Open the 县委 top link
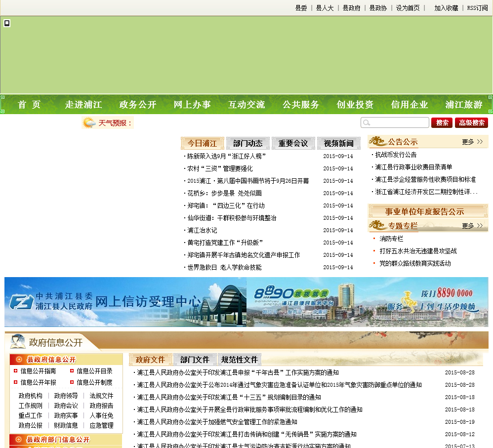This screenshot has width=493, height=448. coord(301,8)
